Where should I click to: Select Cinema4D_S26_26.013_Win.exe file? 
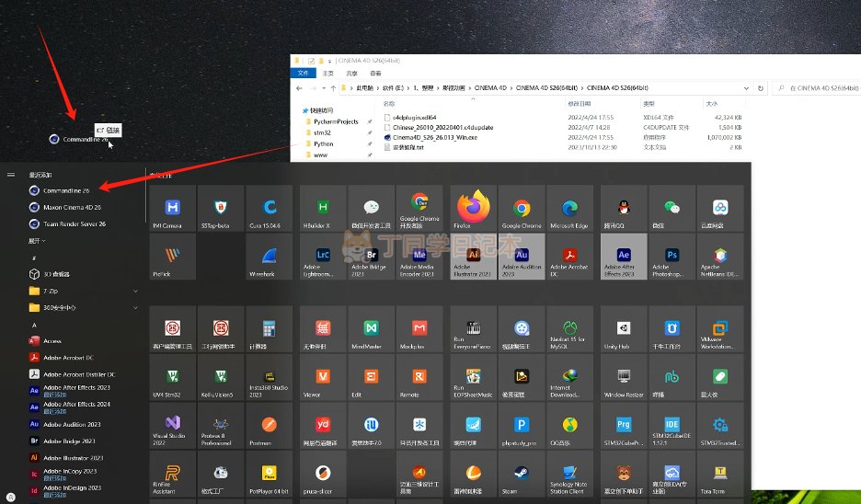pos(435,137)
